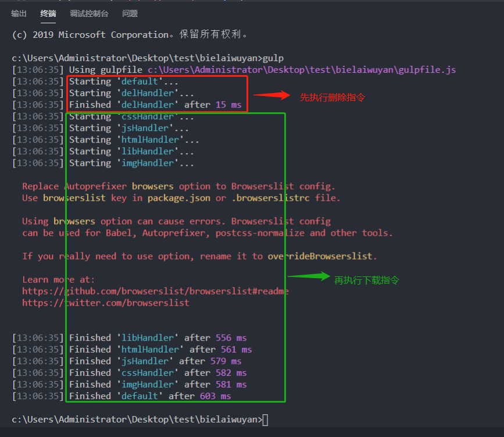Click the Finished 'libHandler' after 556 ms line
The image size is (504, 437).
(129, 338)
